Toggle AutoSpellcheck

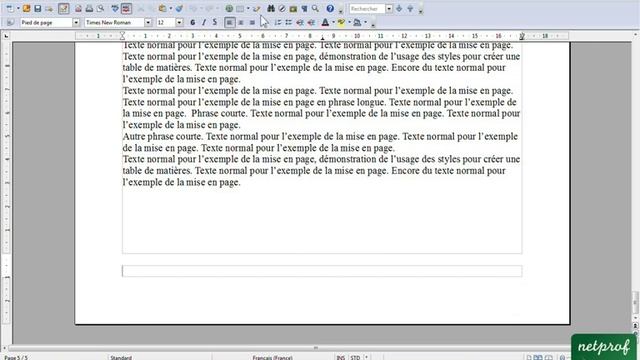126,9
